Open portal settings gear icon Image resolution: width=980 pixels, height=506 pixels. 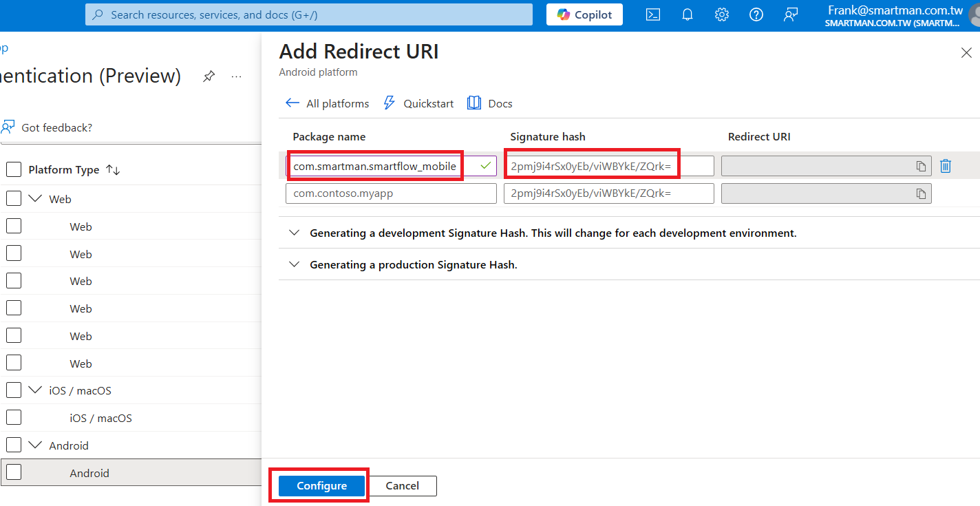point(721,14)
